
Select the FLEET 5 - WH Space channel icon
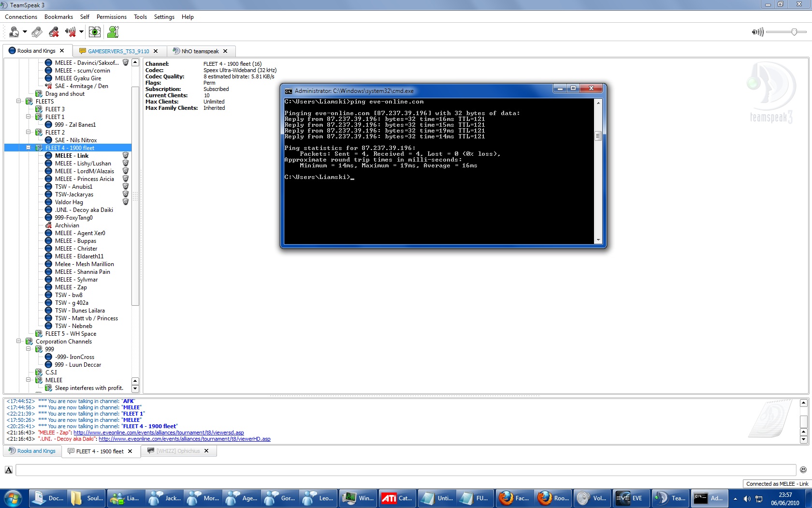coord(39,334)
